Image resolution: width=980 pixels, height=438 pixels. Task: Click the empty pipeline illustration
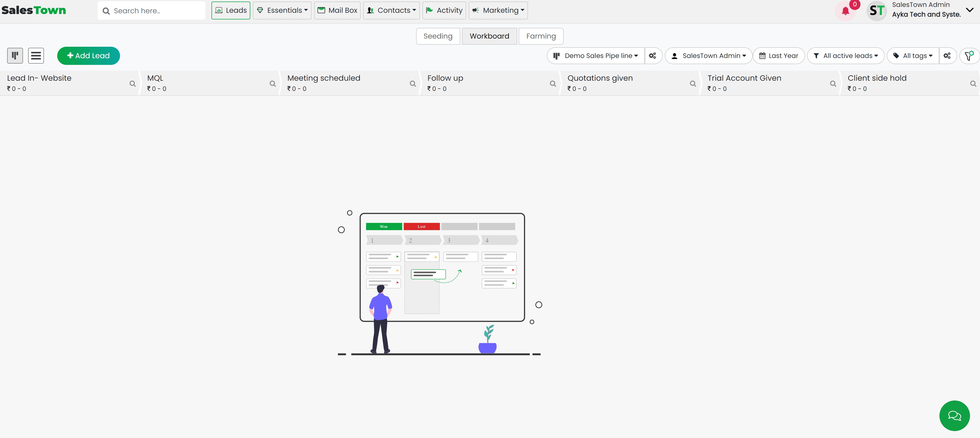point(439,283)
